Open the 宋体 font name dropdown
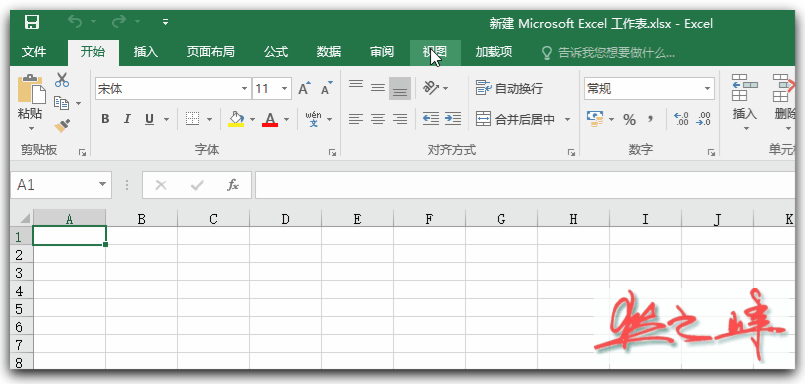This screenshot has width=805, height=384. [x=244, y=89]
